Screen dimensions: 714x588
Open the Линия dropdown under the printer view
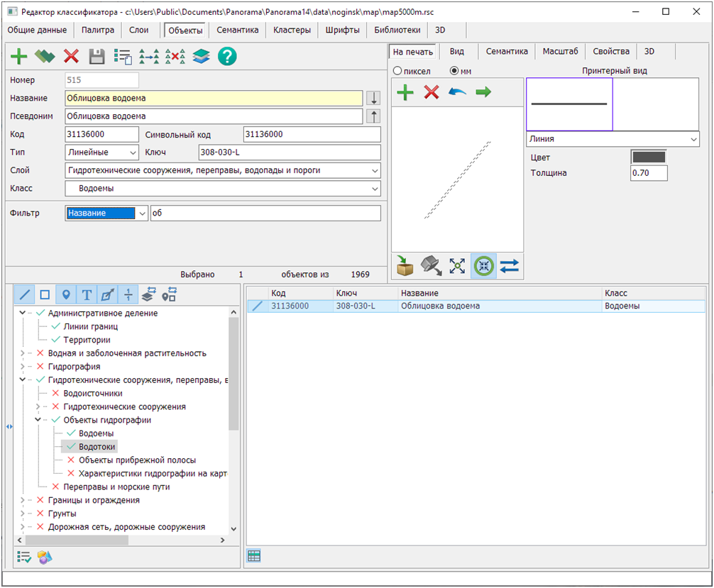click(694, 139)
